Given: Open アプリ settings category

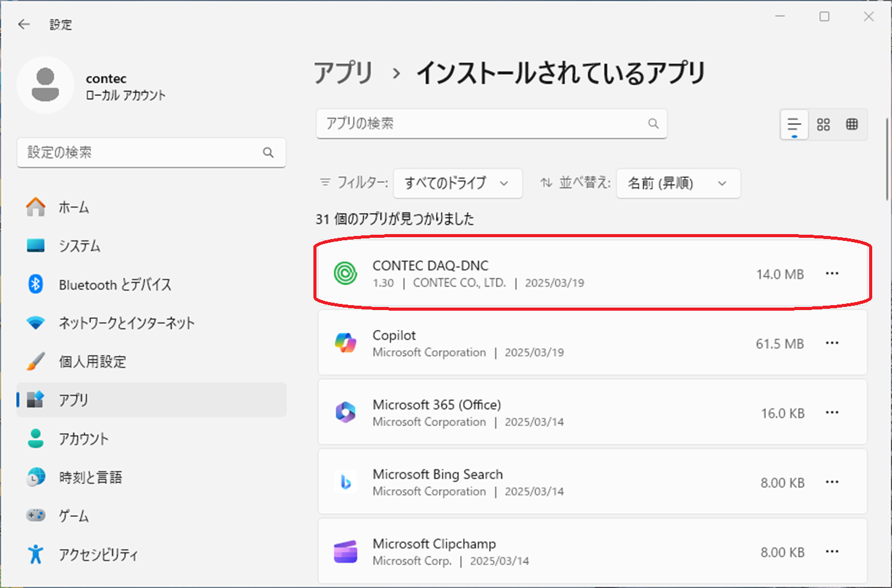Looking at the screenshot, I should pyautogui.click(x=151, y=400).
